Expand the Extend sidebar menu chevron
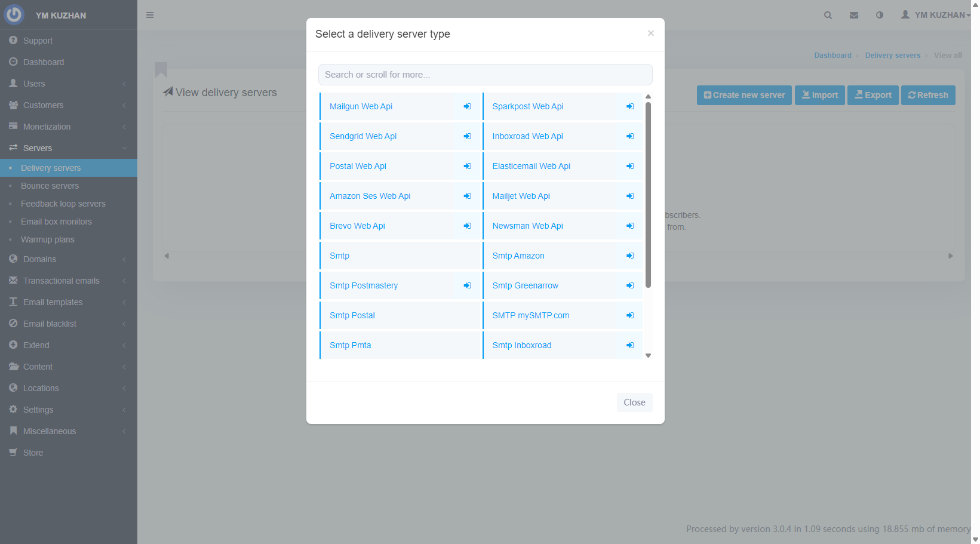Viewport: 980px width, 544px height. (x=124, y=345)
